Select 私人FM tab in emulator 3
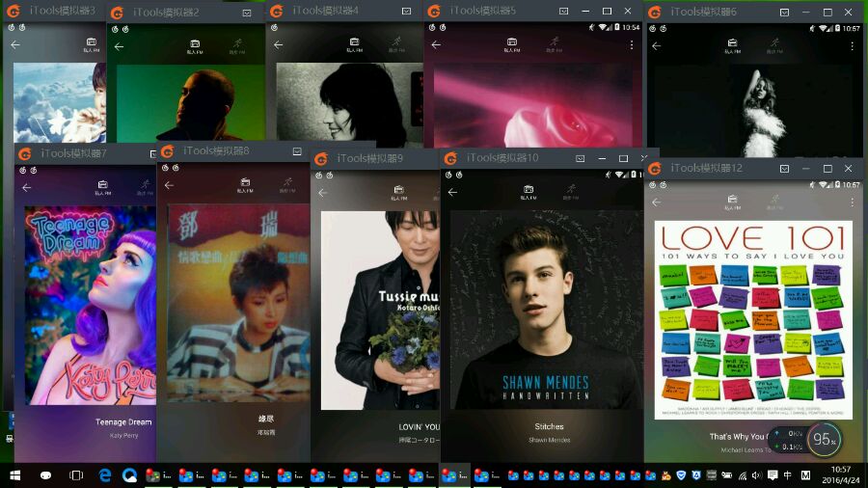Viewport: 868px width, 488px height. click(92, 44)
